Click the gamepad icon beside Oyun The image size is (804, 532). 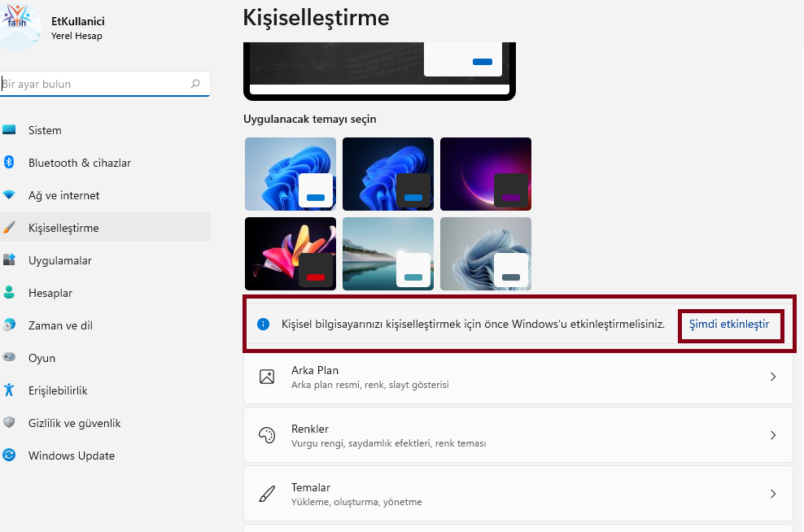coord(9,357)
